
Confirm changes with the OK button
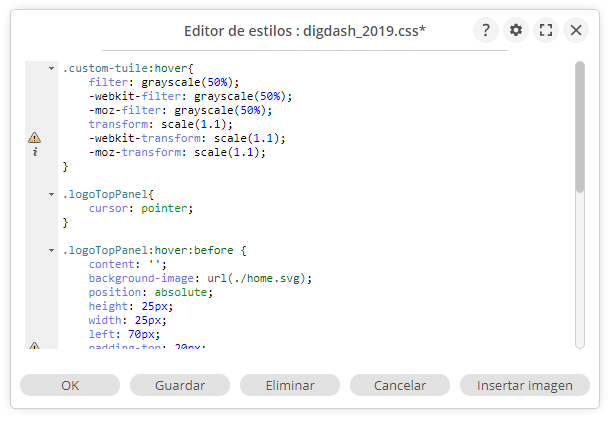[x=70, y=385]
